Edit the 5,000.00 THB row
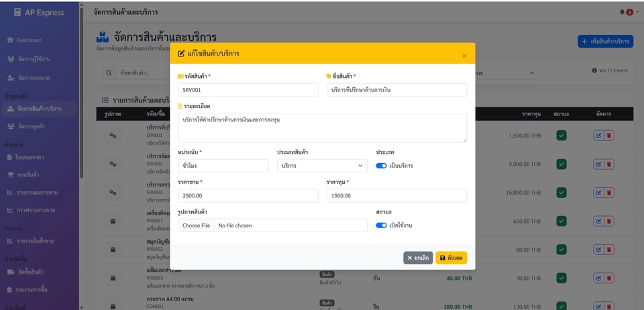This screenshot has height=310, width=644. 598,164
